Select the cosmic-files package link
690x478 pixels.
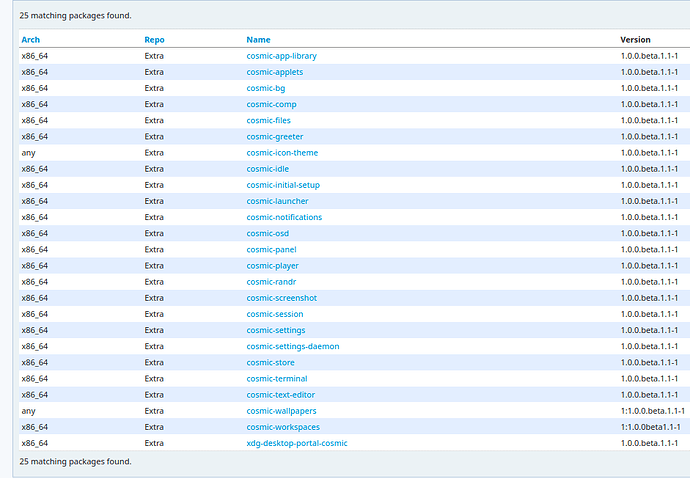click(x=269, y=120)
